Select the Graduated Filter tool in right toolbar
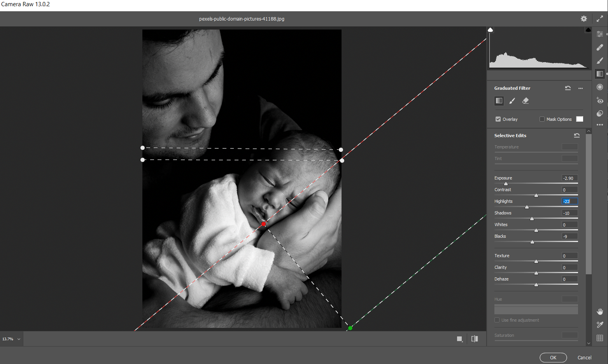This screenshot has height=364, width=608. tap(600, 74)
